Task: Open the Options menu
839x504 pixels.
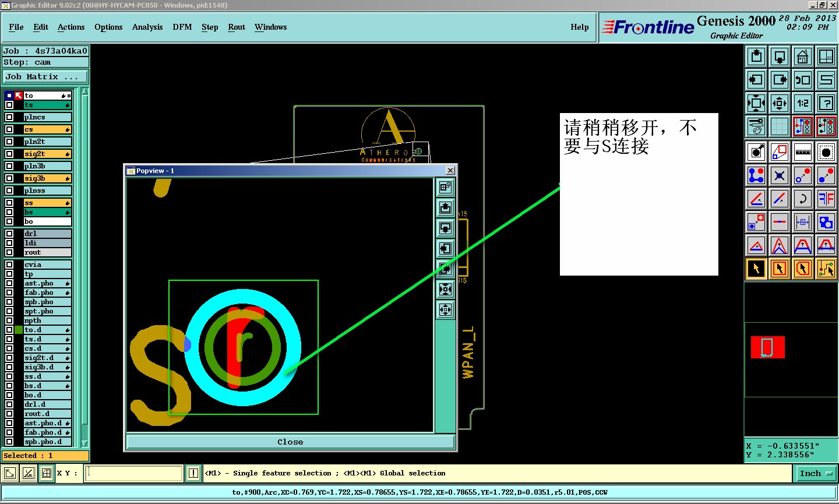Action: [108, 27]
